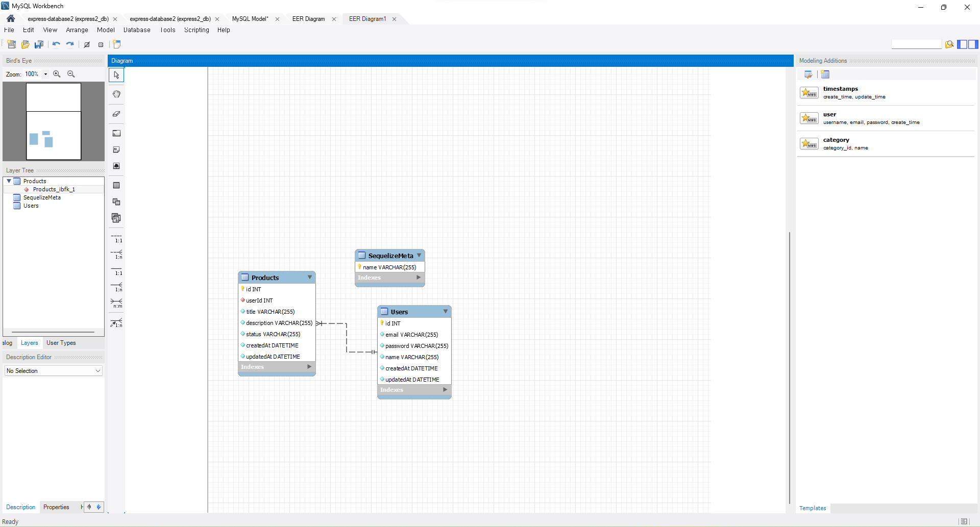Collapse the Products node in Layer Tree
Image resolution: width=980 pixels, height=527 pixels.
pyautogui.click(x=9, y=181)
